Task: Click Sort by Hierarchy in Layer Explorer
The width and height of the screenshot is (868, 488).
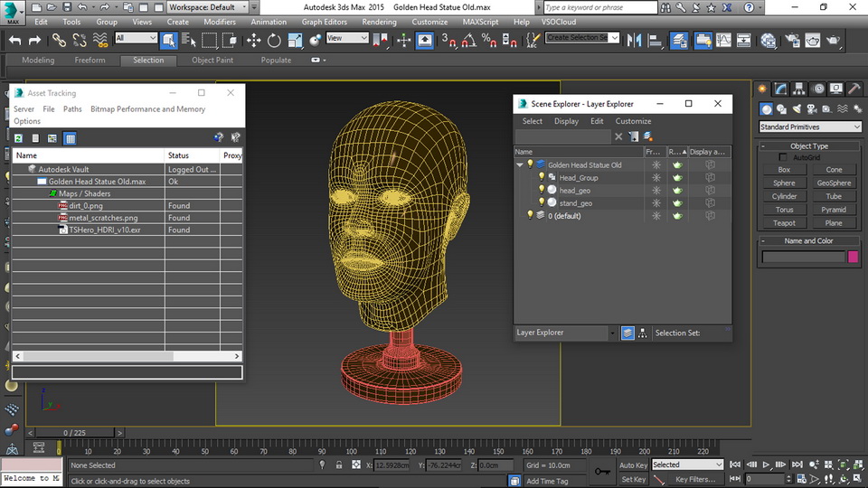Action: click(642, 333)
